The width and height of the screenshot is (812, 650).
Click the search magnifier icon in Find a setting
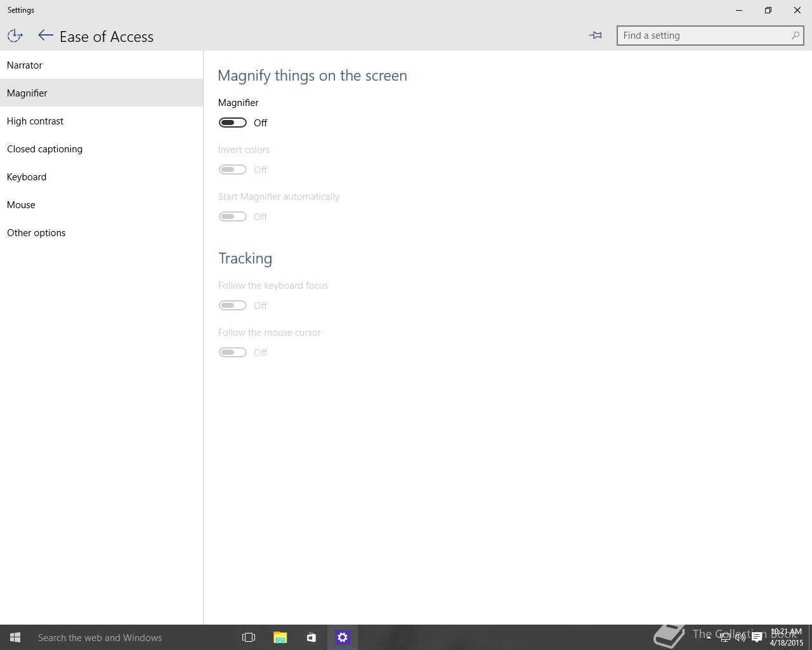[795, 36]
